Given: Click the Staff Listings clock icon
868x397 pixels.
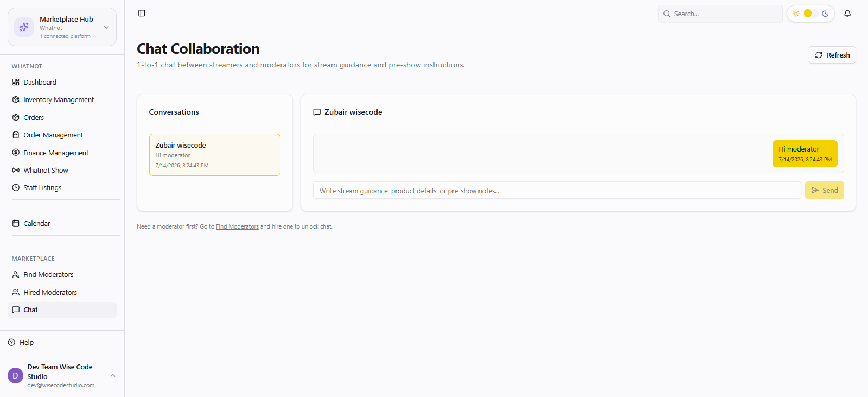Looking at the screenshot, I should (x=16, y=187).
